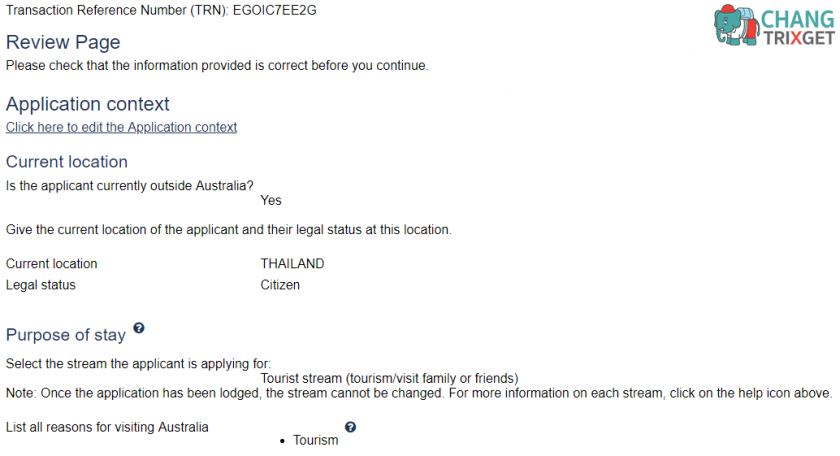Click the Chang Trixget elephant logo
The height and width of the screenshot is (456, 840).
(736, 25)
